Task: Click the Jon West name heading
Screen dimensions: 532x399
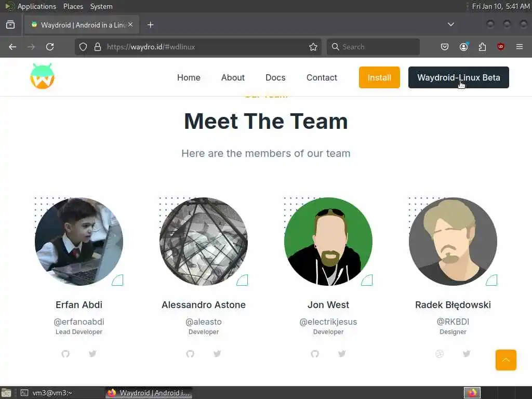Action: pos(328,304)
